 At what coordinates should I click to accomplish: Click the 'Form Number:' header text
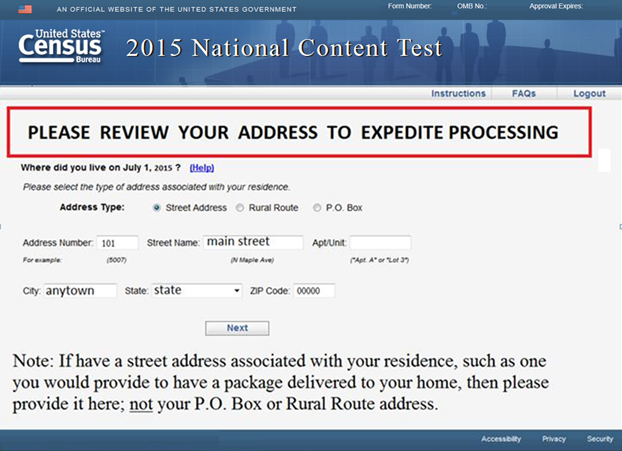tap(410, 6)
